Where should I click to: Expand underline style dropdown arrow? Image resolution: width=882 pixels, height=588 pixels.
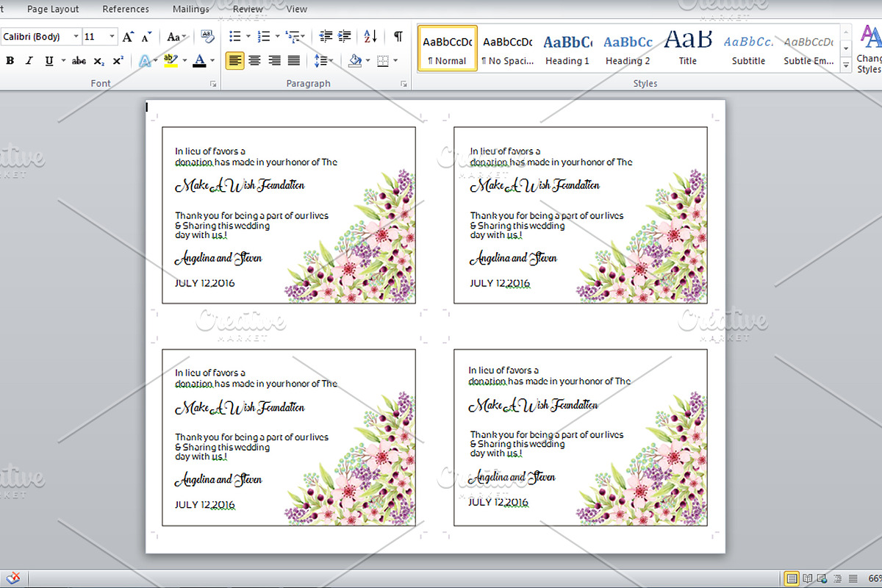(63, 61)
